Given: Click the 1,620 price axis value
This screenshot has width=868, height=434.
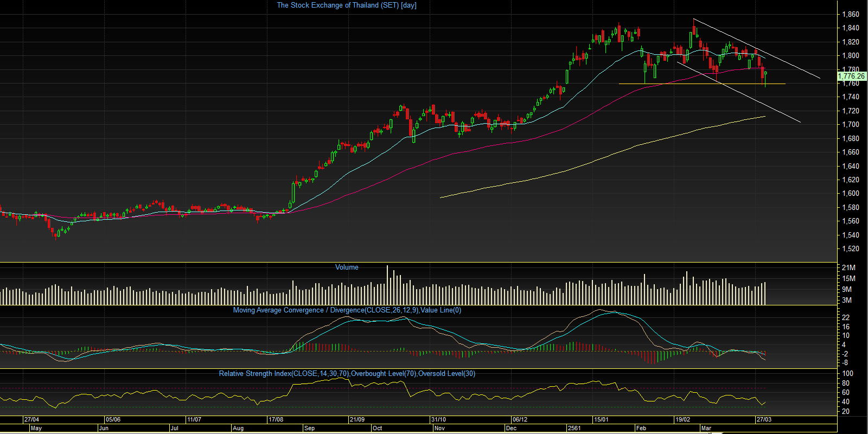Looking at the screenshot, I should tap(850, 180).
